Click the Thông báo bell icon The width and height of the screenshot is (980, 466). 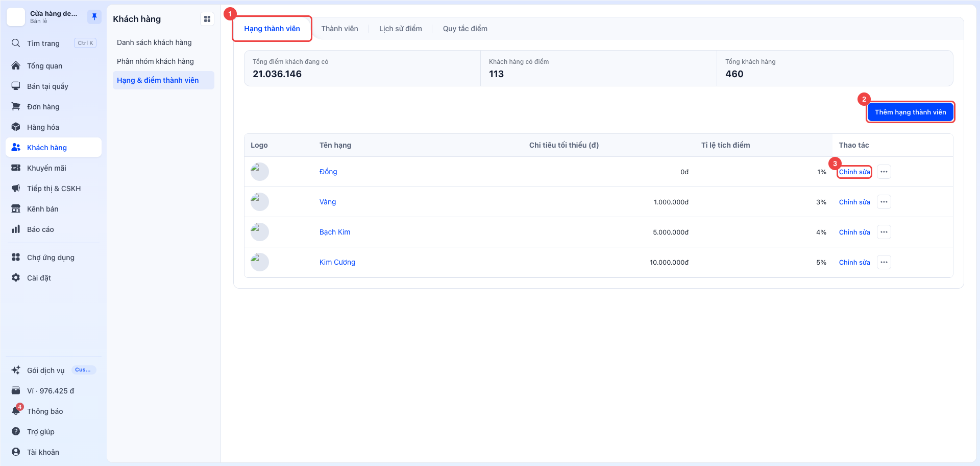[16, 411]
